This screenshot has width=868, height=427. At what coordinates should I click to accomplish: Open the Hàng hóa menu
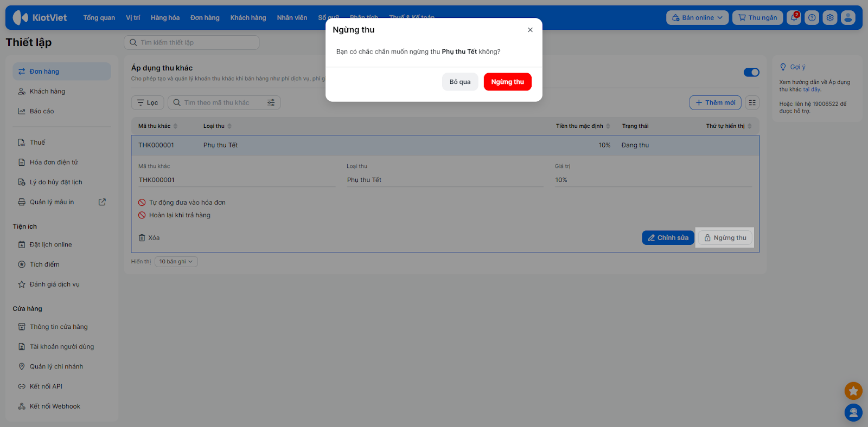coord(165,18)
